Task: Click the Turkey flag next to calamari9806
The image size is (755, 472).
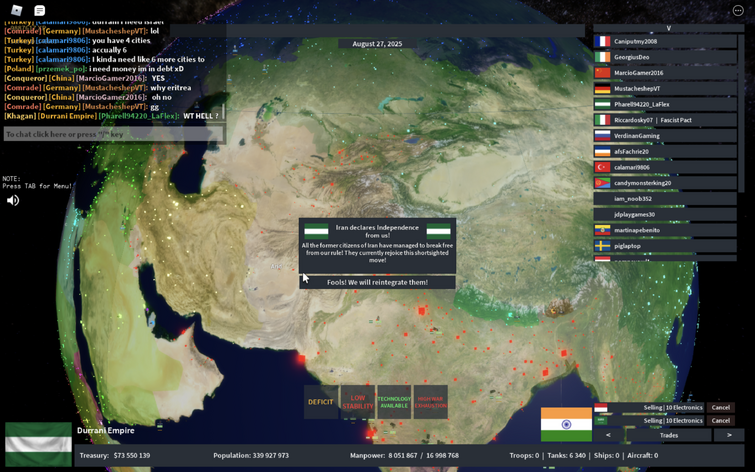Action: pyautogui.click(x=602, y=167)
